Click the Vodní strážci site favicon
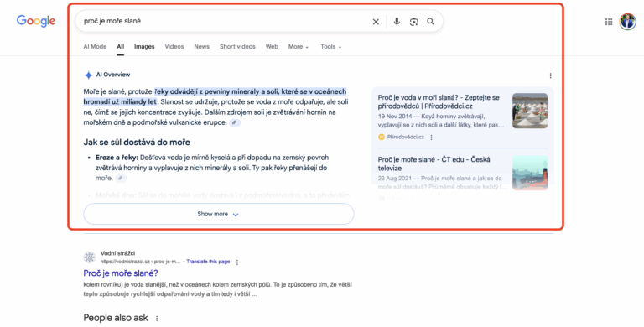644x327 pixels. coord(90,257)
